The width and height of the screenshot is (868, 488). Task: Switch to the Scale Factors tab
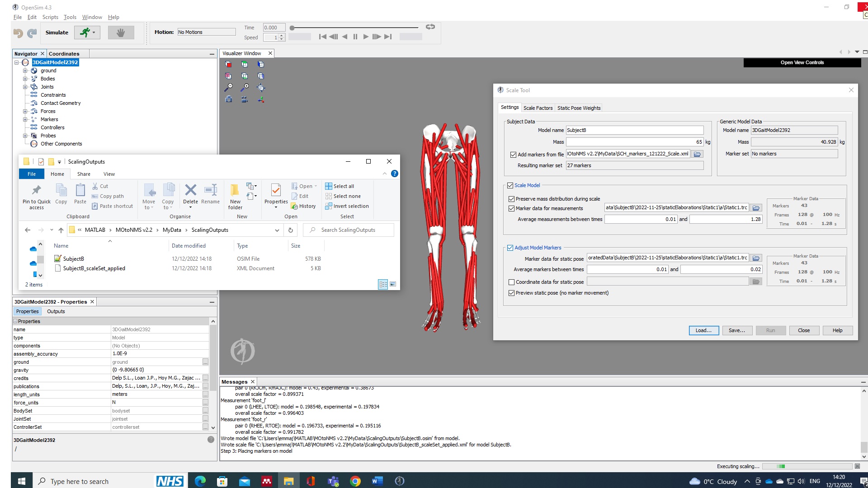pyautogui.click(x=538, y=108)
